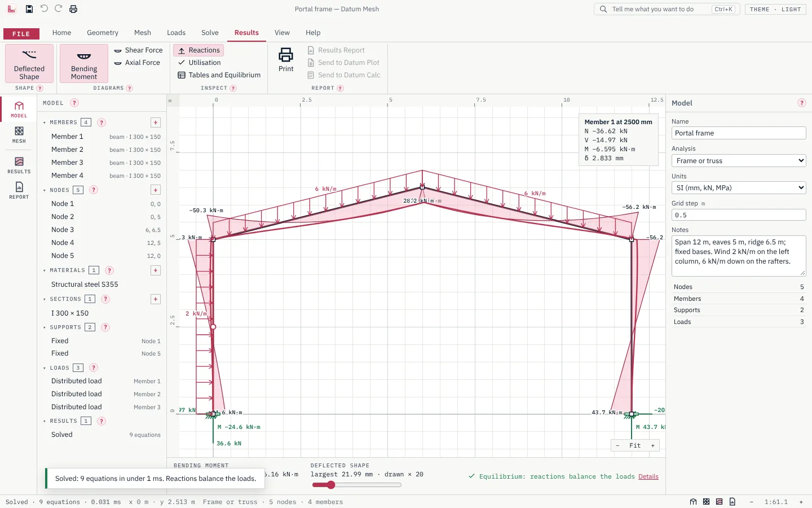Open the Units dropdown
This screenshot has height=508, width=812.
tap(739, 188)
